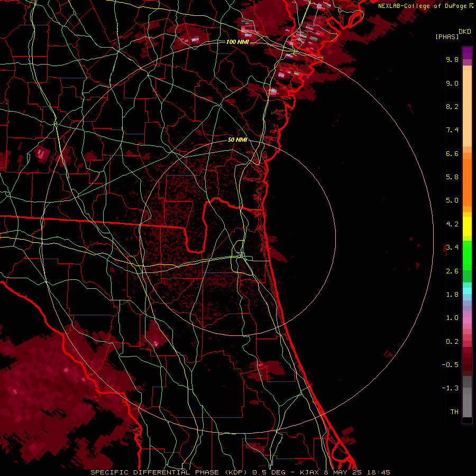
Task: Click the [PHAS] units label
Action: [447, 37]
